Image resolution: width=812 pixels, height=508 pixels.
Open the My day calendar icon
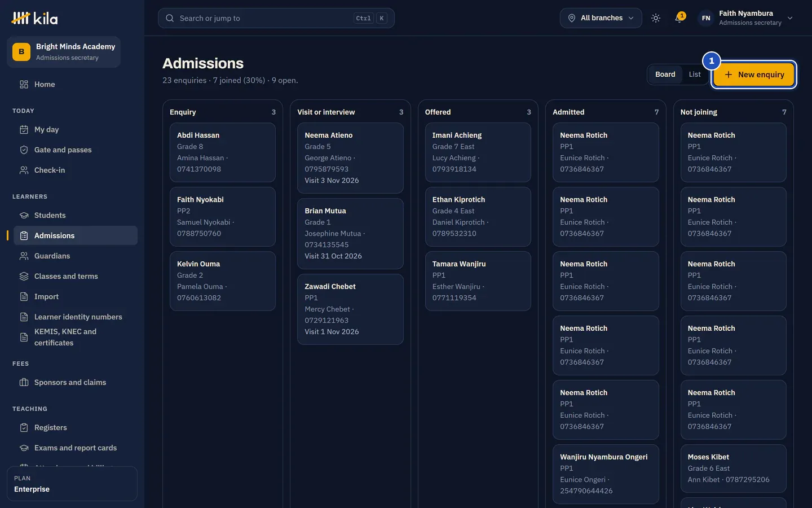click(24, 129)
